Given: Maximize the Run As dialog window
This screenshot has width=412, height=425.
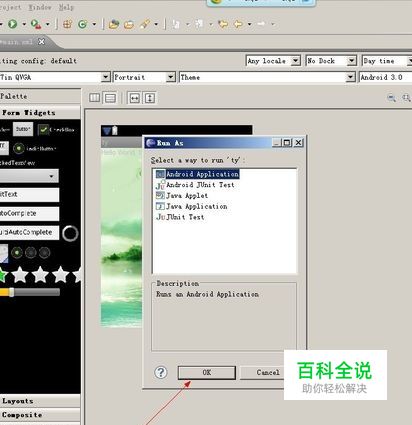Looking at the screenshot, I should coord(287,143).
